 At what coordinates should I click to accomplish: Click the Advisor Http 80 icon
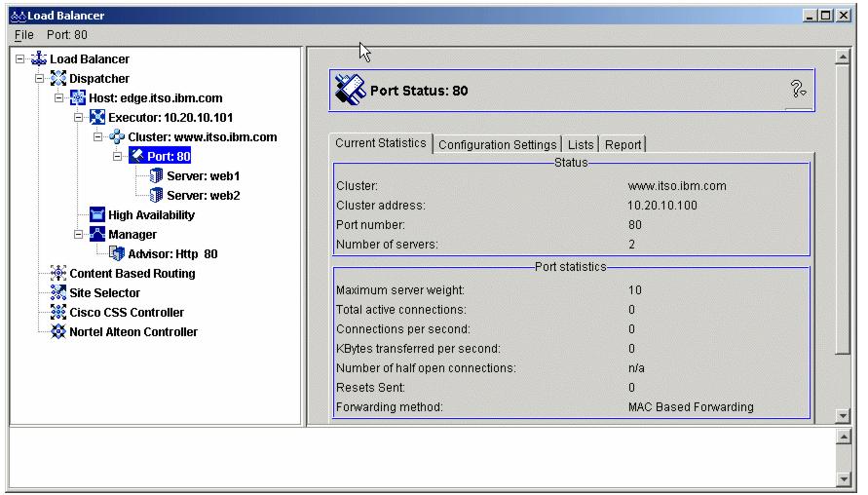[x=117, y=253]
